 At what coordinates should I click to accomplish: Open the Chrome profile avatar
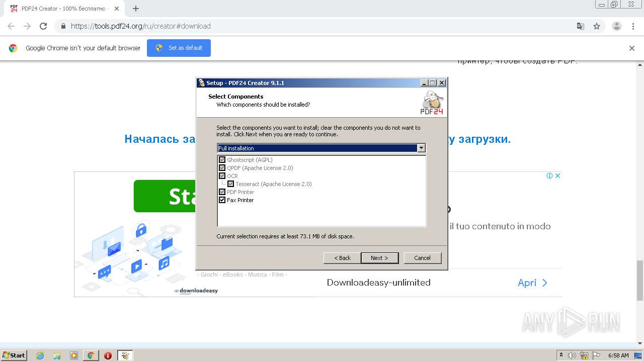click(617, 26)
